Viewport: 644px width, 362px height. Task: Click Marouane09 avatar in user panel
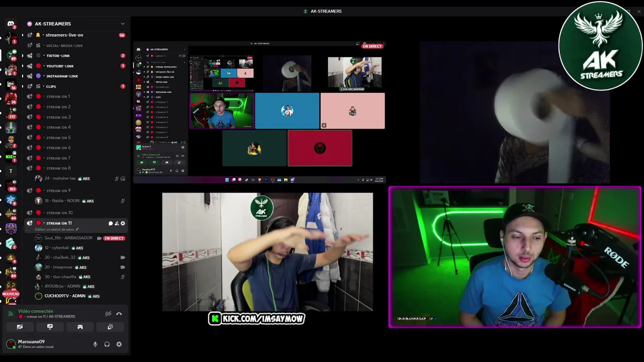11,344
